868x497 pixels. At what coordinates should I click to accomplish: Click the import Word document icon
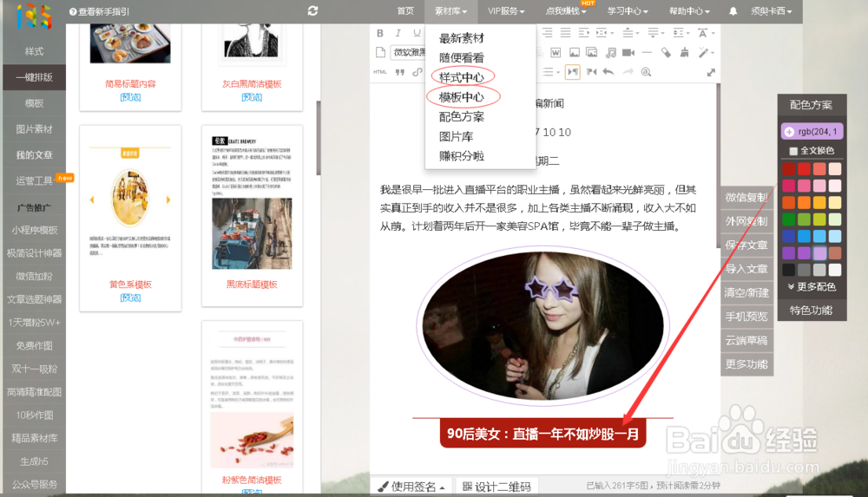tap(556, 53)
